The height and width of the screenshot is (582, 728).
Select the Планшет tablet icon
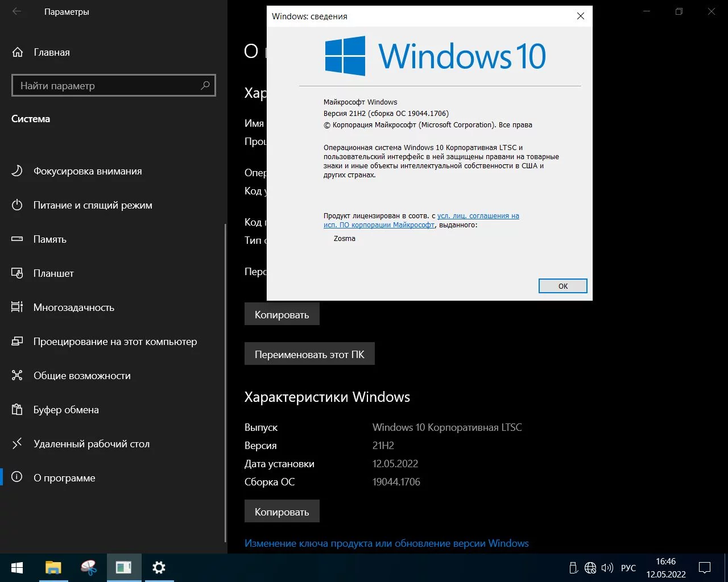click(17, 273)
